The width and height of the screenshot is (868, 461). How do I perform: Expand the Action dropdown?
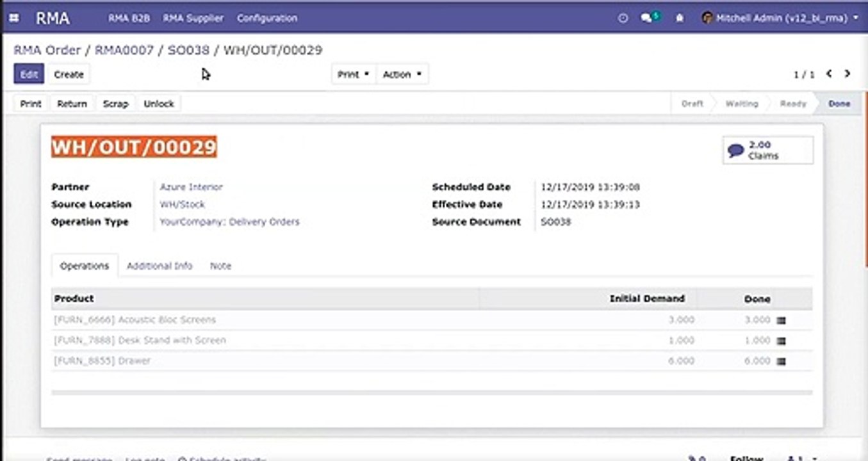tap(402, 74)
